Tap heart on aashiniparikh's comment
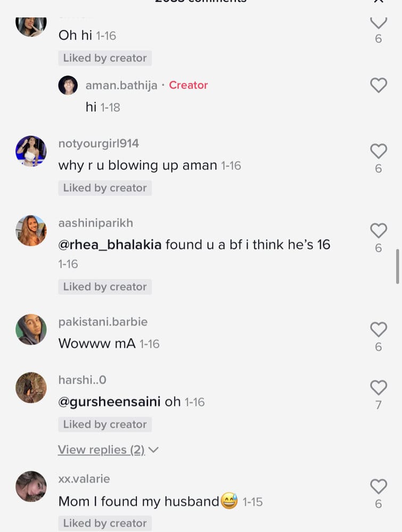The image size is (402, 532). pos(378,230)
